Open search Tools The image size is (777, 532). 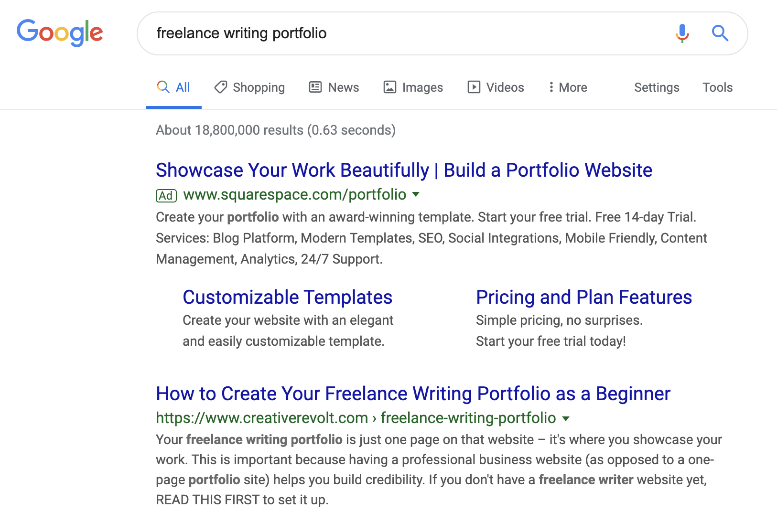717,87
